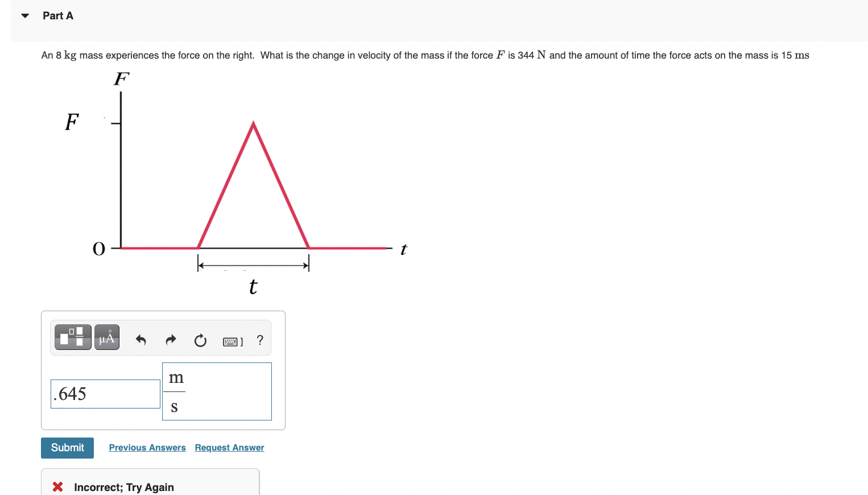
Task: Select the m/s units field
Action: click(216, 391)
